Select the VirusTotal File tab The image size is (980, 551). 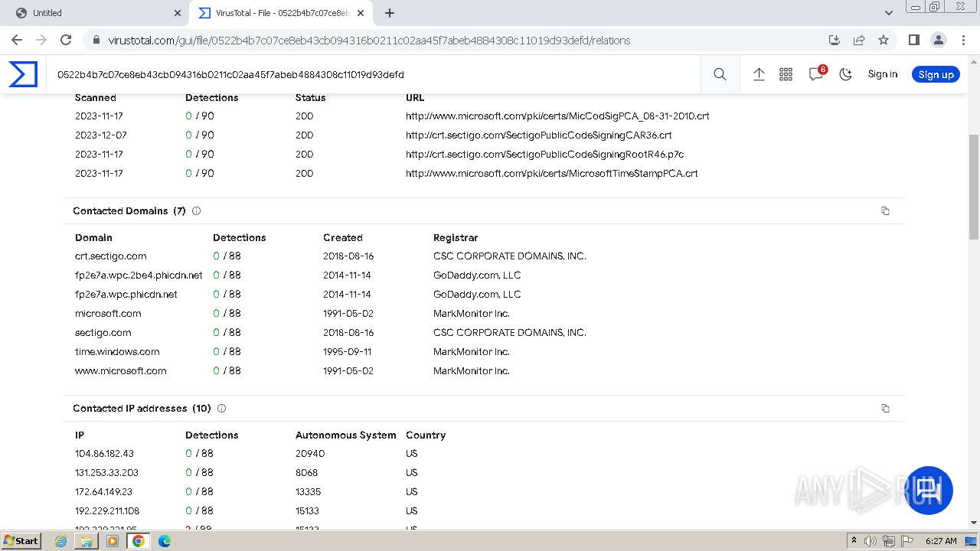pos(280,13)
